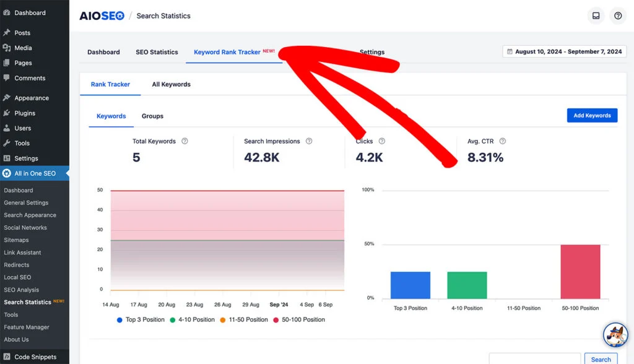Image resolution: width=634 pixels, height=364 pixels.
Task: Click the Search Impressions info tooltip icon
Action: click(x=309, y=141)
